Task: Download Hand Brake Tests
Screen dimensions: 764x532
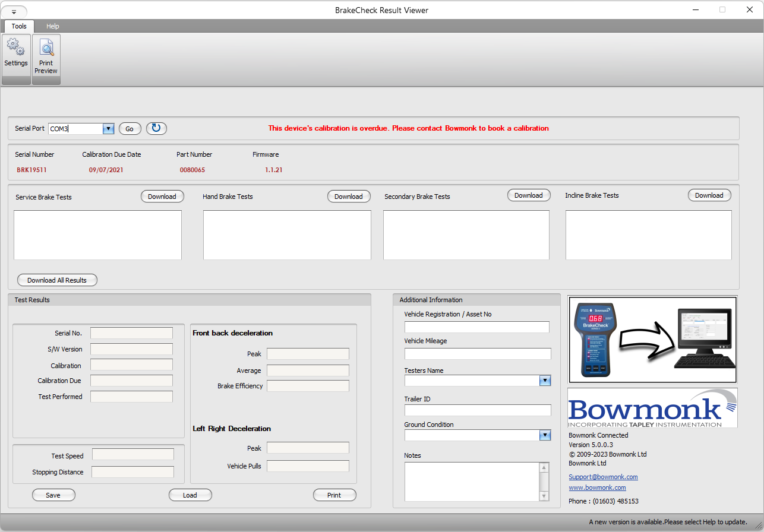Action: click(x=349, y=197)
